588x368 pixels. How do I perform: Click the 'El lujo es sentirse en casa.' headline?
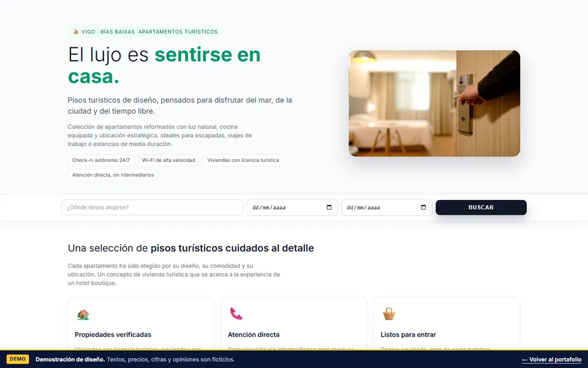pyautogui.click(x=164, y=66)
